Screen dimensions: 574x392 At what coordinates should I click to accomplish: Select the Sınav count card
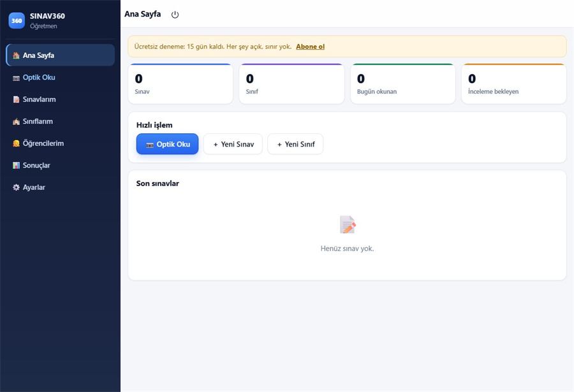pyautogui.click(x=180, y=83)
